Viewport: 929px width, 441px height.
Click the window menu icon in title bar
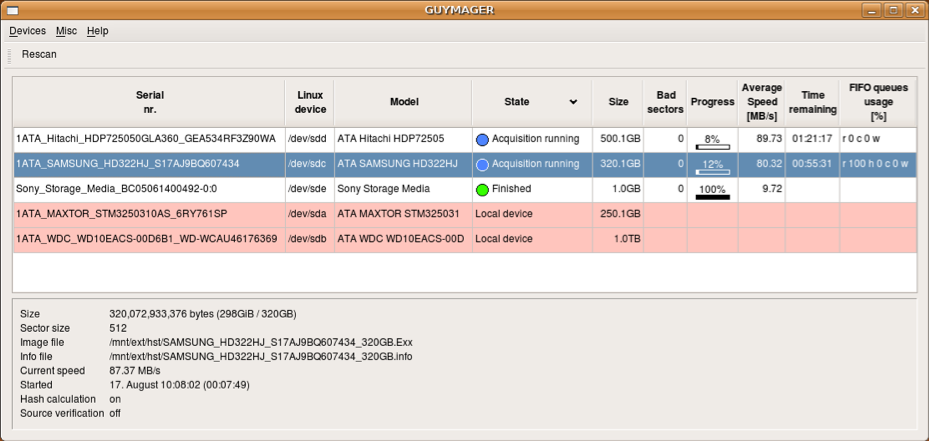coord(12,10)
